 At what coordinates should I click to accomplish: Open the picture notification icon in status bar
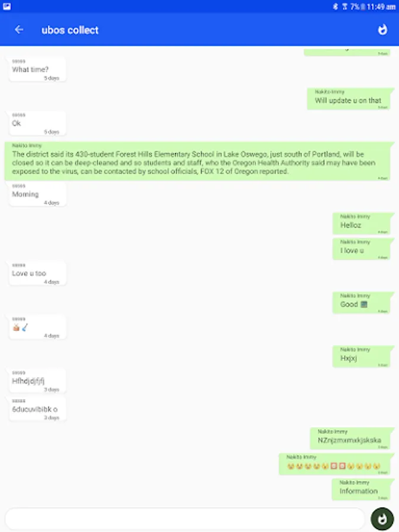[x=7, y=7]
